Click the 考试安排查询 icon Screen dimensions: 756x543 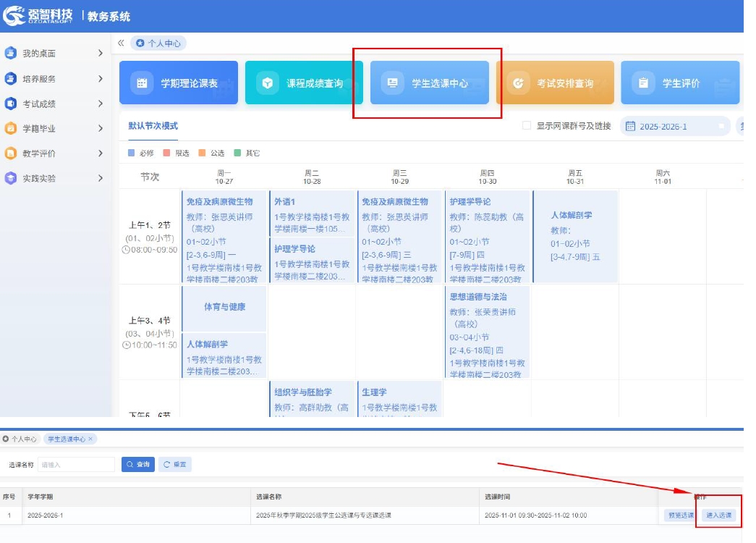click(518, 83)
